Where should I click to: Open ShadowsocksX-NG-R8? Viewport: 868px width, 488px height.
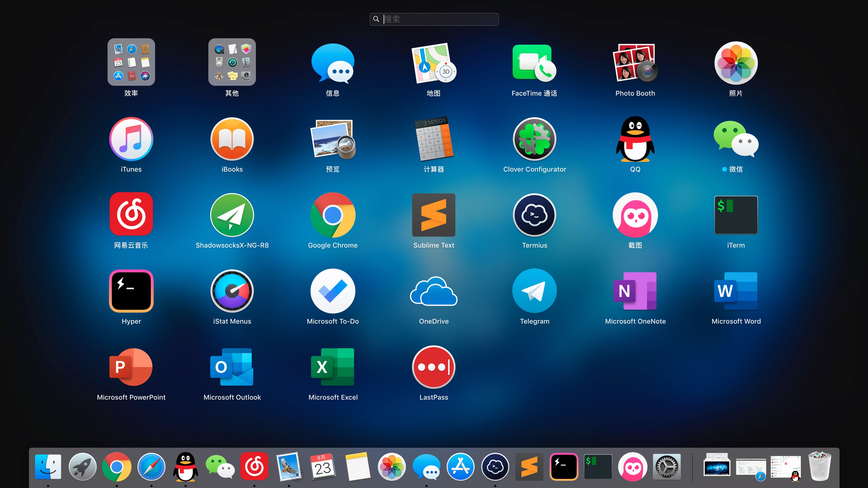[x=232, y=215]
